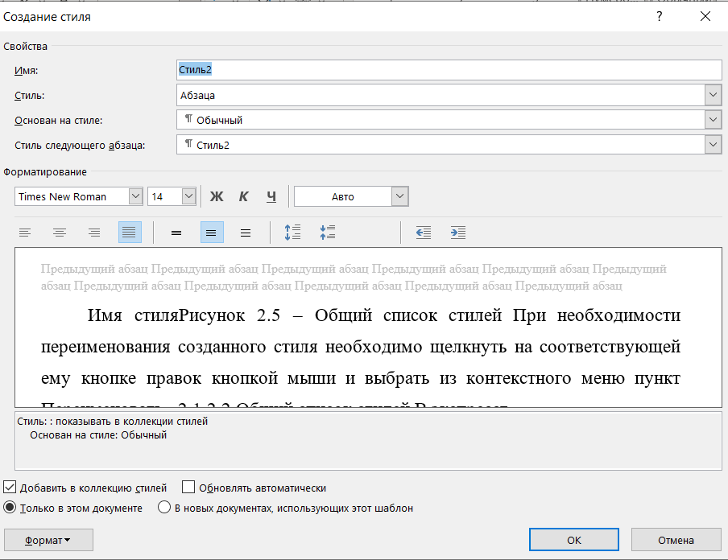The height and width of the screenshot is (560, 728).
Task: Set 1.5 line spacing
Action: (x=212, y=233)
